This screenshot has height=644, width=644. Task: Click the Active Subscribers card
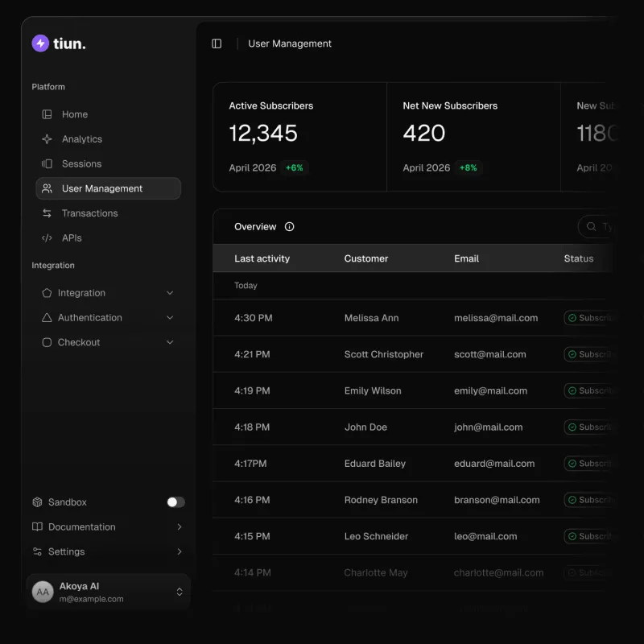click(299, 137)
